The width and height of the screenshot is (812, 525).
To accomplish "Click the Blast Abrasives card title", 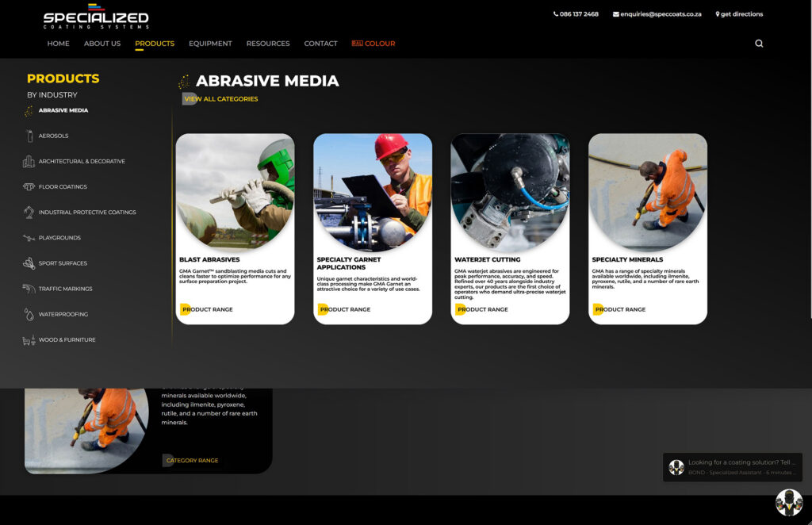I will click(x=209, y=259).
